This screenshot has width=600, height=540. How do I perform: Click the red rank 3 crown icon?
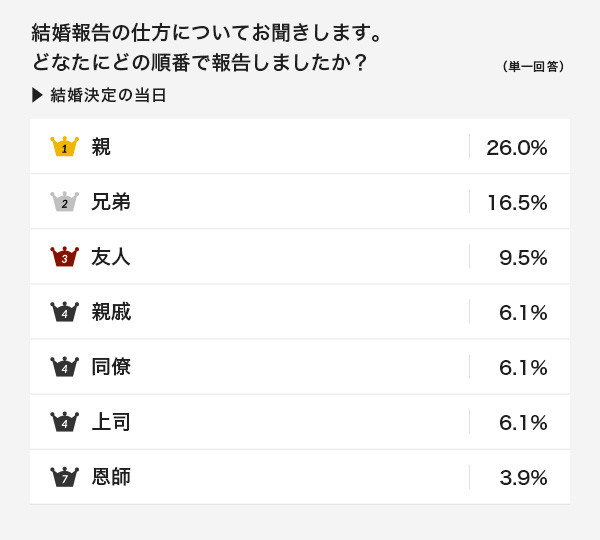pos(65,256)
